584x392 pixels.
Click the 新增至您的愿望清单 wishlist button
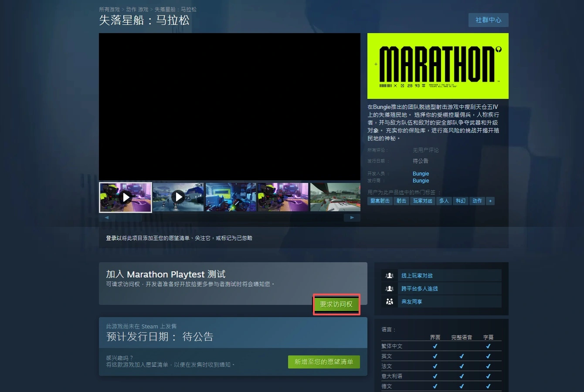324,362
